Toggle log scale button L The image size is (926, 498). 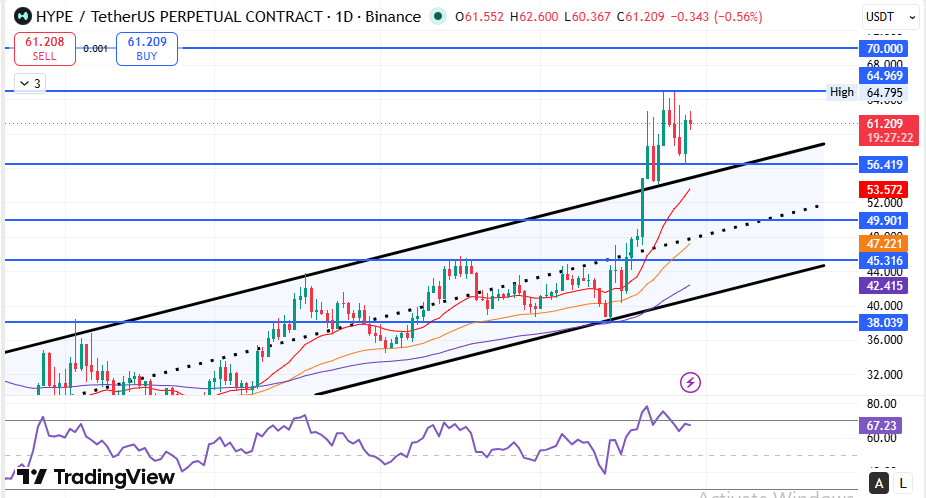pos(902,484)
